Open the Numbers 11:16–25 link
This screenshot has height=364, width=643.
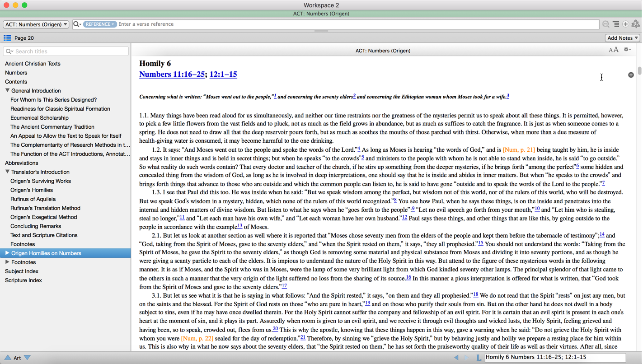point(172,75)
